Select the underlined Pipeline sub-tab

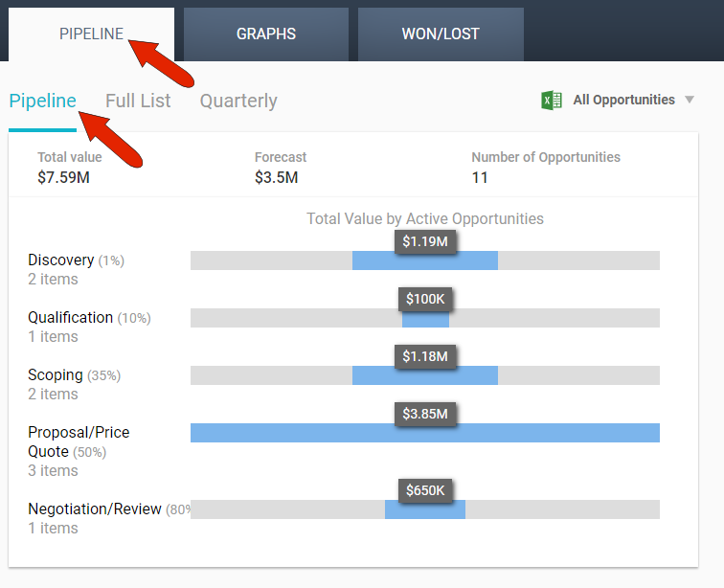(42, 101)
